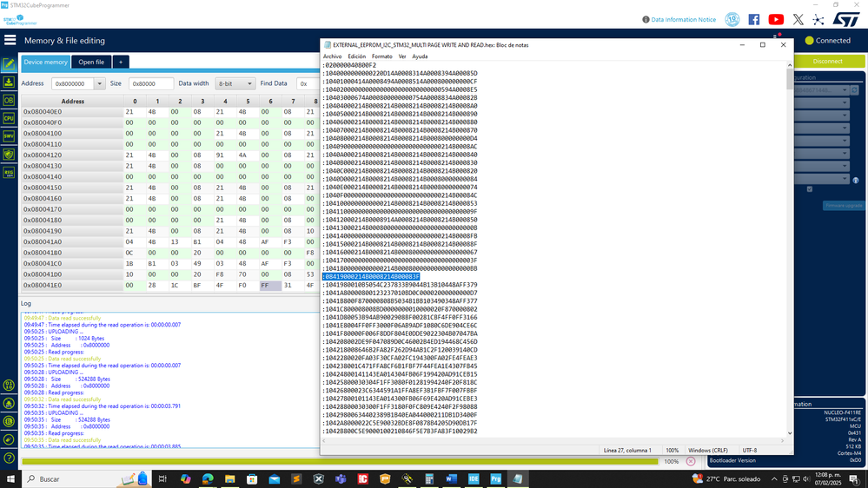868x488 pixels.
Task: Add a new tab with plus button
Action: coord(121,62)
